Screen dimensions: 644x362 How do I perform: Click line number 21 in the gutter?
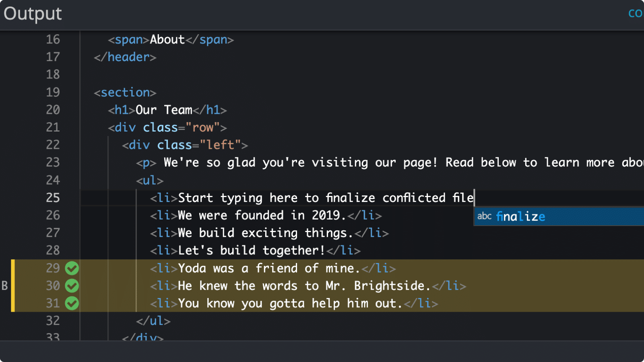(53, 128)
